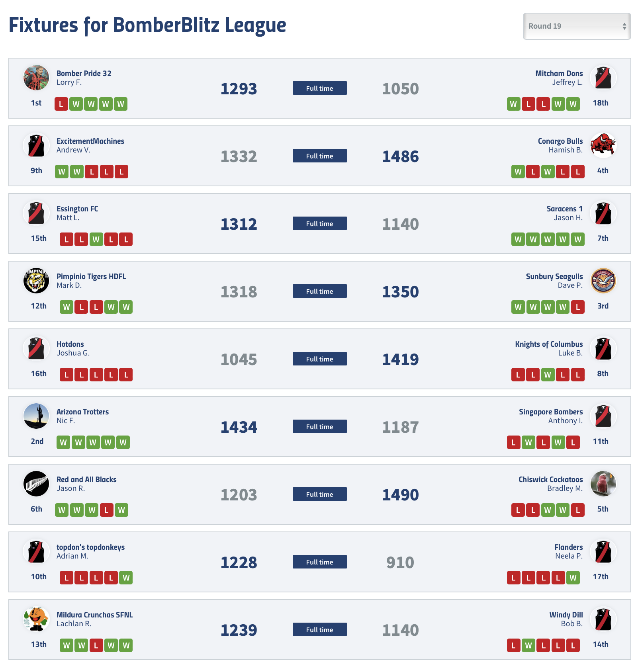Click the Bomber Pride 32 team avatar
The image size is (638, 672).
[x=36, y=78]
